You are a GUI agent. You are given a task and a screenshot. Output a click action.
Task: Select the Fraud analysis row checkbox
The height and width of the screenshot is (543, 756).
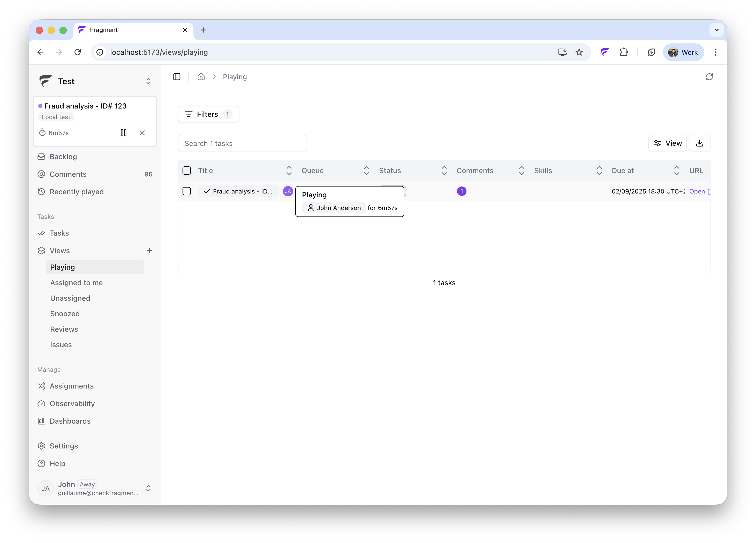[x=187, y=191]
